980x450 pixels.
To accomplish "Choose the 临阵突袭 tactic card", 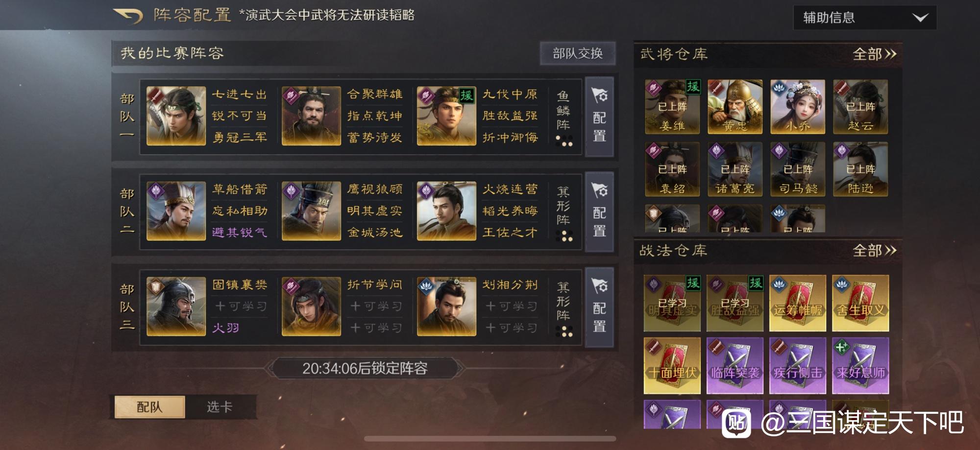I will pos(735,366).
